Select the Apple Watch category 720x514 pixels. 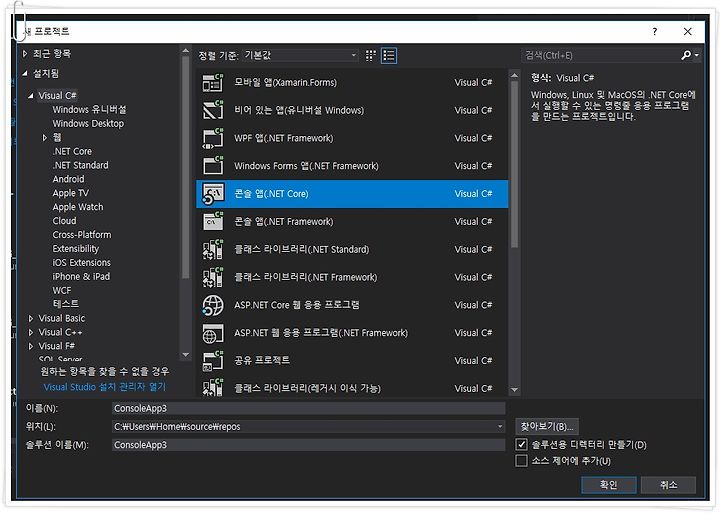[x=78, y=207]
